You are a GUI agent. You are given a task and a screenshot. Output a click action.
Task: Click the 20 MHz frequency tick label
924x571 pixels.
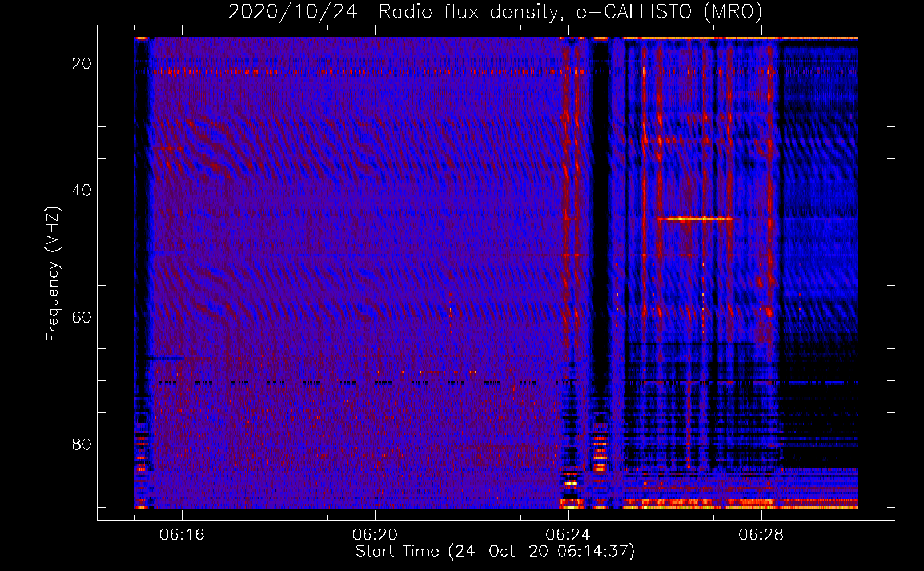point(82,63)
